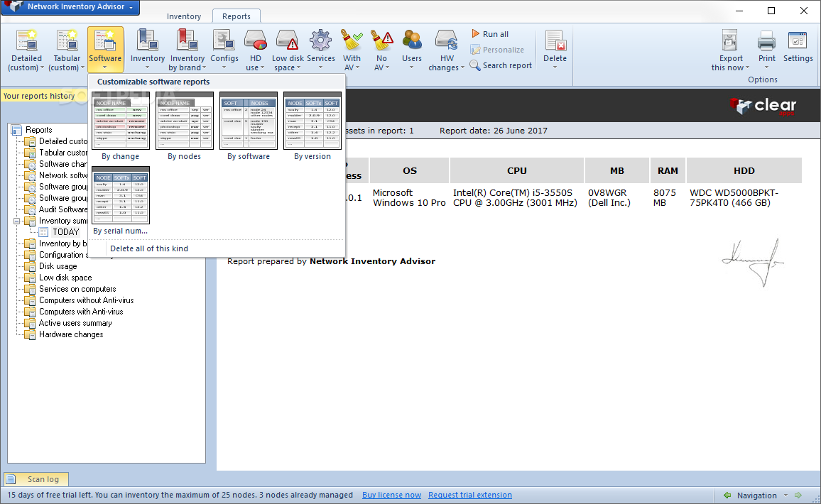Click the Request trial extension link
The height and width of the screenshot is (504, 821).
[x=470, y=495]
